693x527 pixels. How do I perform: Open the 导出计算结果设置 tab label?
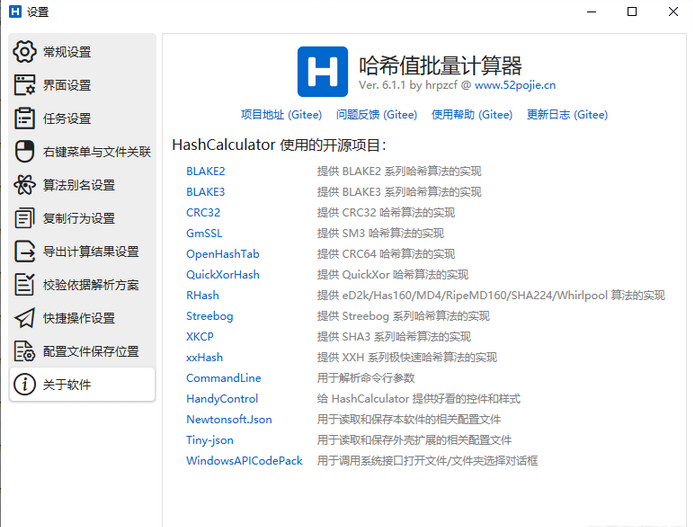[x=91, y=252]
